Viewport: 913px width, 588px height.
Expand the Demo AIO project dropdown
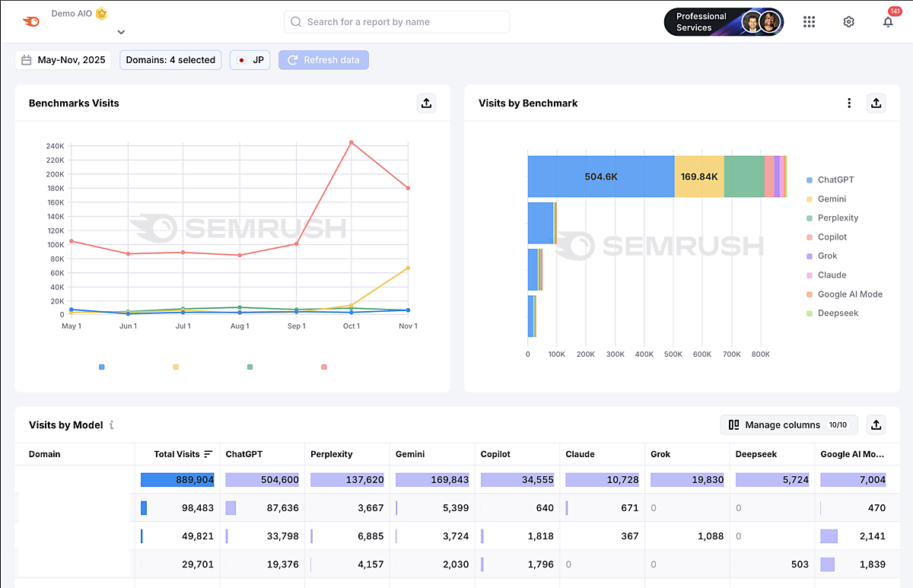click(121, 32)
